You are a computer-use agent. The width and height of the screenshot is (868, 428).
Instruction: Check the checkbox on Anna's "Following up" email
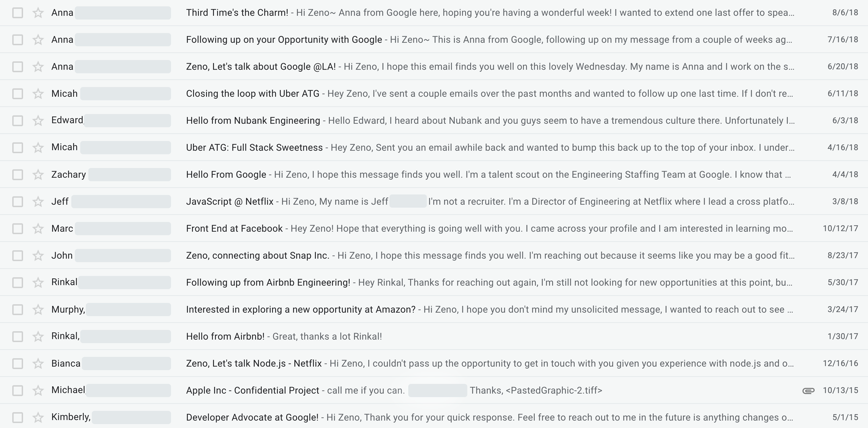17,39
